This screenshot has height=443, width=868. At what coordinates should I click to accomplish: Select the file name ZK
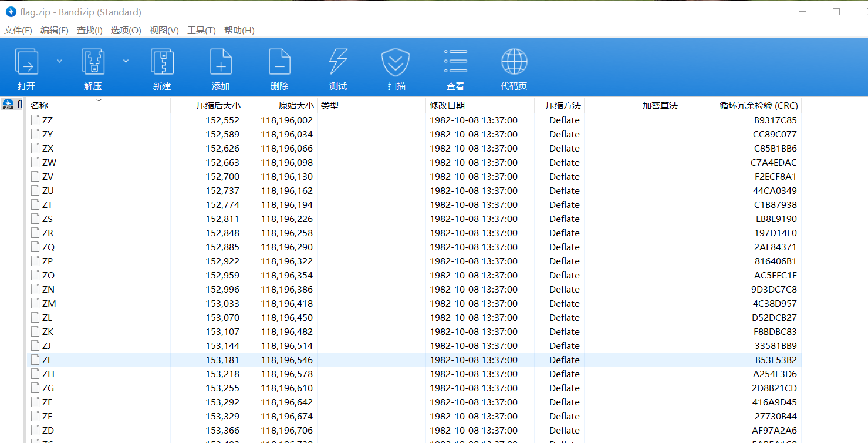coord(48,332)
